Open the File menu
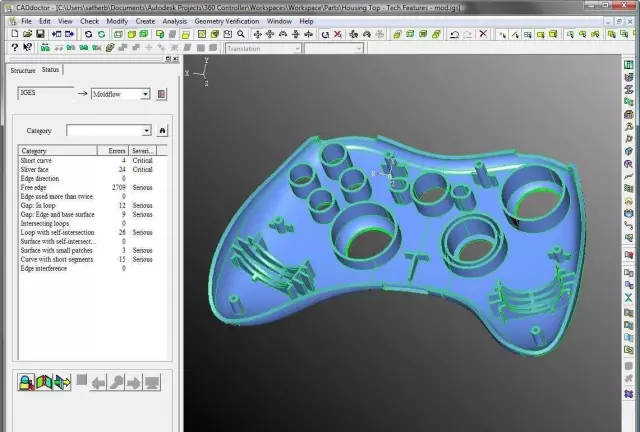 [26, 21]
